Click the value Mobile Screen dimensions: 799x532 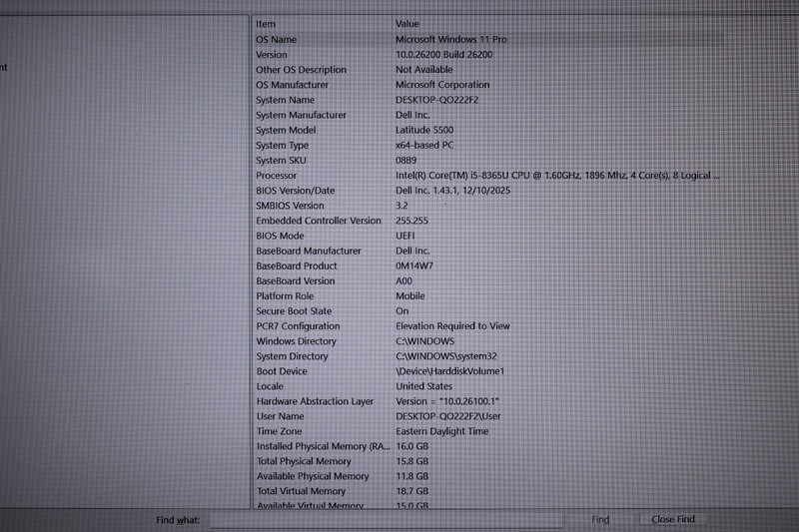(410, 296)
